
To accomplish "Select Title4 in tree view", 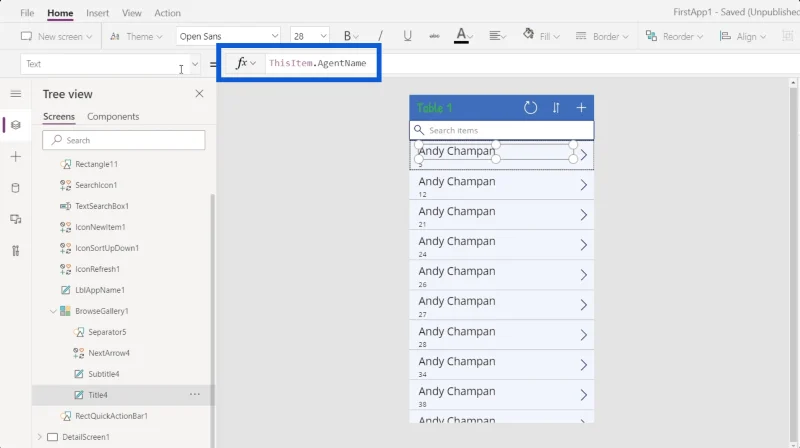I will (97, 394).
